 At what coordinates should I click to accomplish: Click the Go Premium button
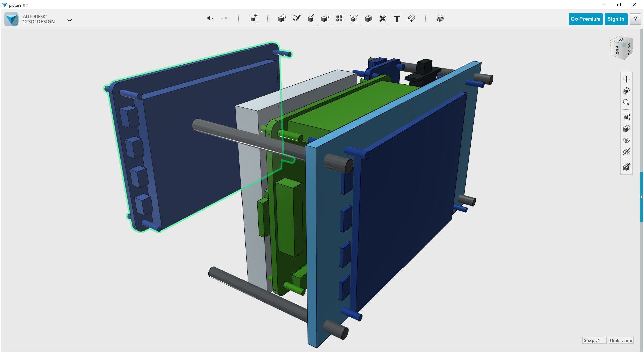click(x=585, y=19)
